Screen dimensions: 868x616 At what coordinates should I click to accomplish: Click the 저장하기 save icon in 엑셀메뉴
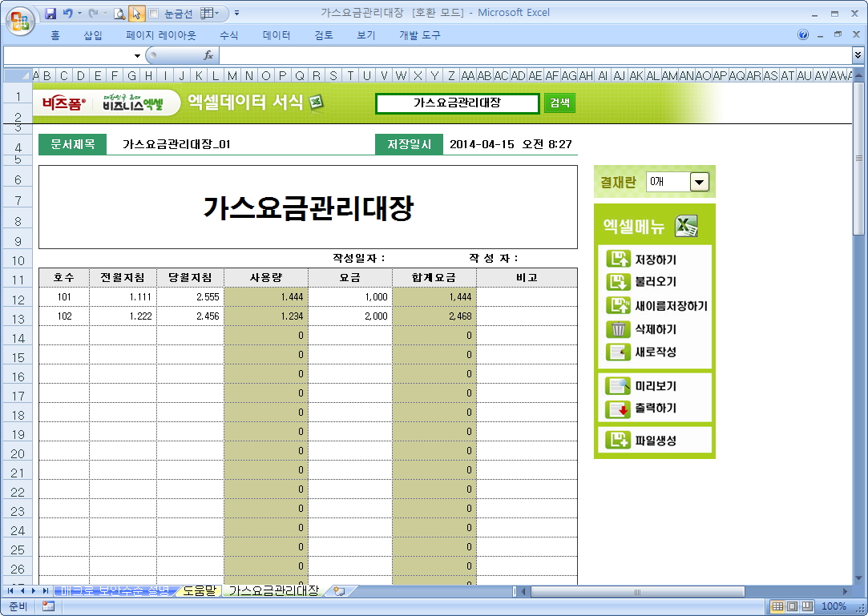618,259
